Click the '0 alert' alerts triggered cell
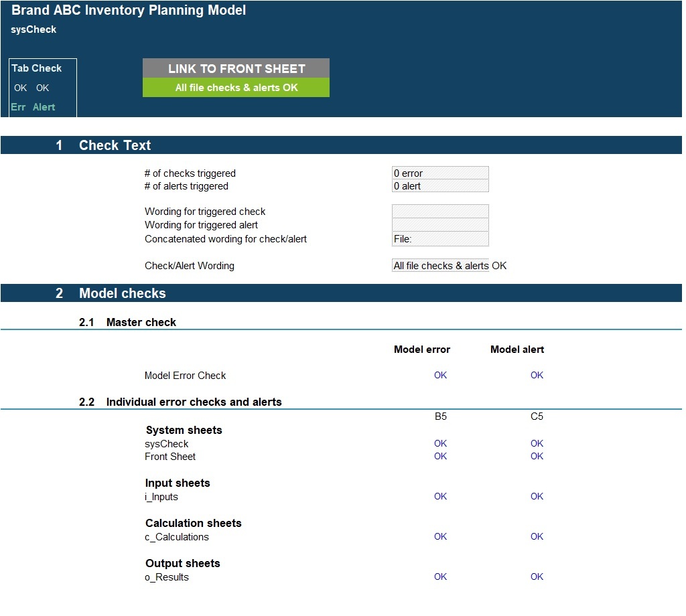Image resolution: width=686 pixels, height=616 pixels. click(440, 186)
